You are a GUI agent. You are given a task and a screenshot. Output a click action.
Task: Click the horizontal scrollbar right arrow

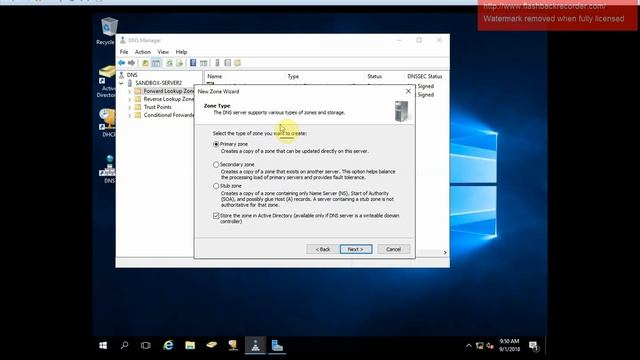pyautogui.click(x=445, y=253)
